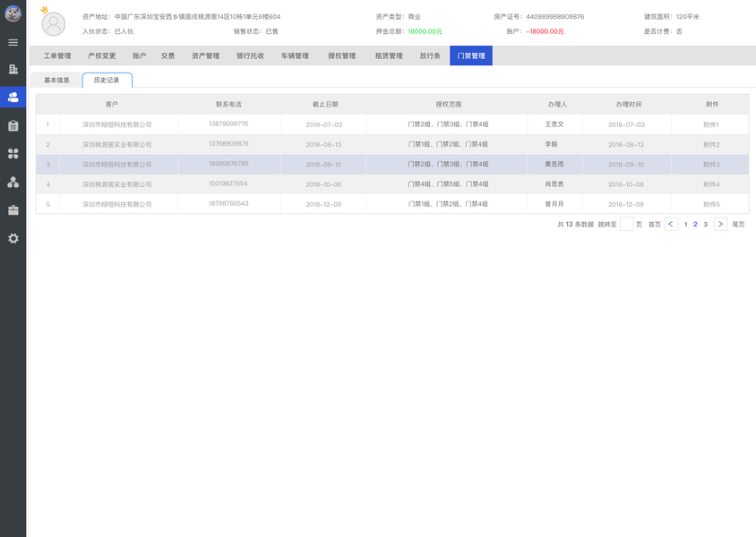This screenshot has width=756, height=537.
Task: Switch to the 放行条 tab
Action: 430,55
